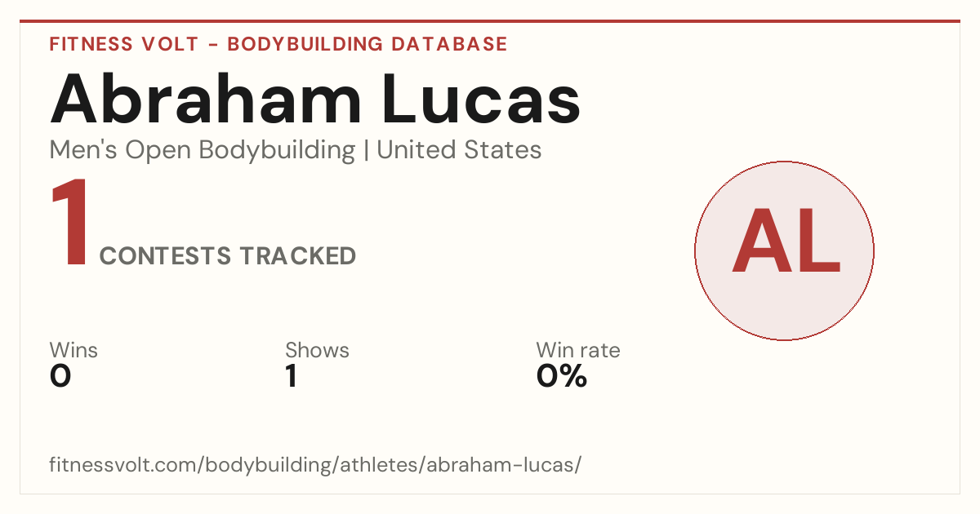
Task: Click the Shows label
Action: [x=317, y=350]
